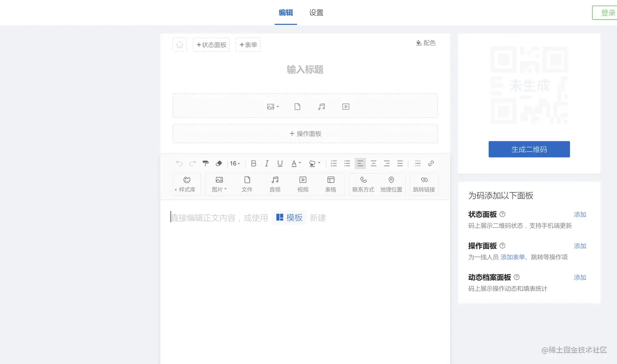Toggle underline formatting
617x364 pixels.
pyautogui.click(x=280, y=163)
